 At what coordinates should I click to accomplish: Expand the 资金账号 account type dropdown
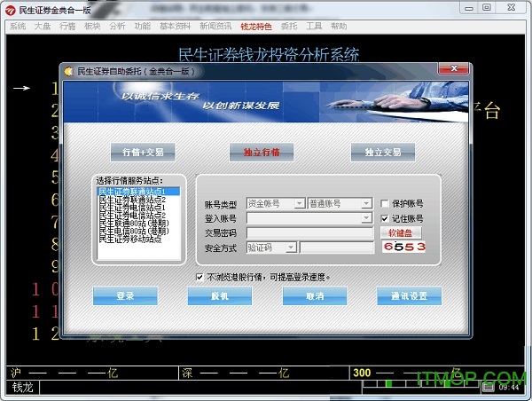coord(299,203)
